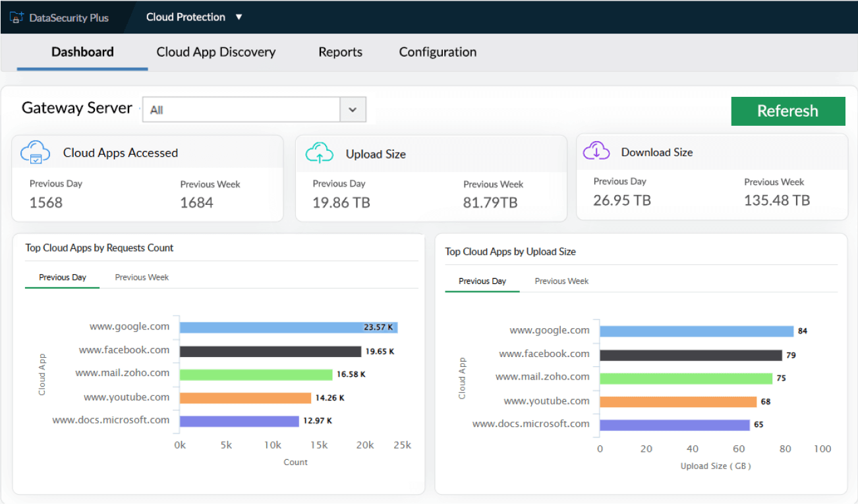Click the Download Size cloud-arrow icon

click(x=596, y=151)
